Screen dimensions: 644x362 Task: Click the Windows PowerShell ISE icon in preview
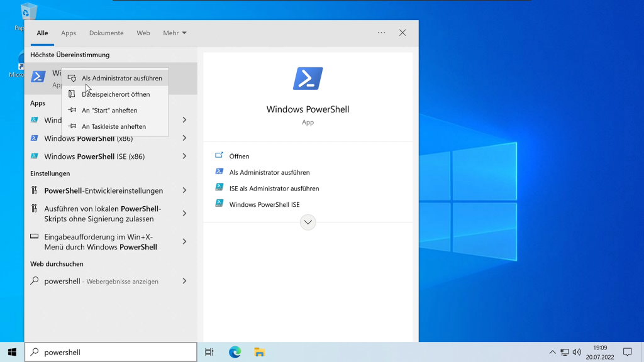219,203
